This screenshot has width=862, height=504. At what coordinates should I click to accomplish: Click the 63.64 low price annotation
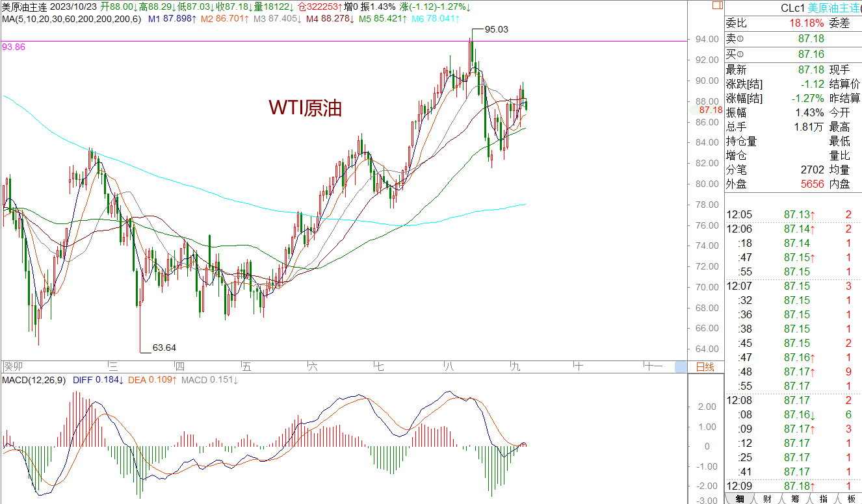pos(164,347)
